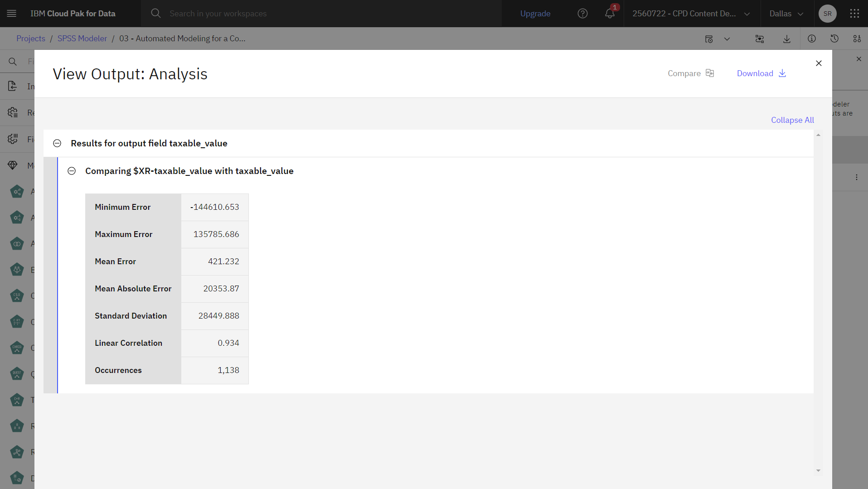868x489 pixels.
Task: Click Collapse All link
Action: (792, 120)
